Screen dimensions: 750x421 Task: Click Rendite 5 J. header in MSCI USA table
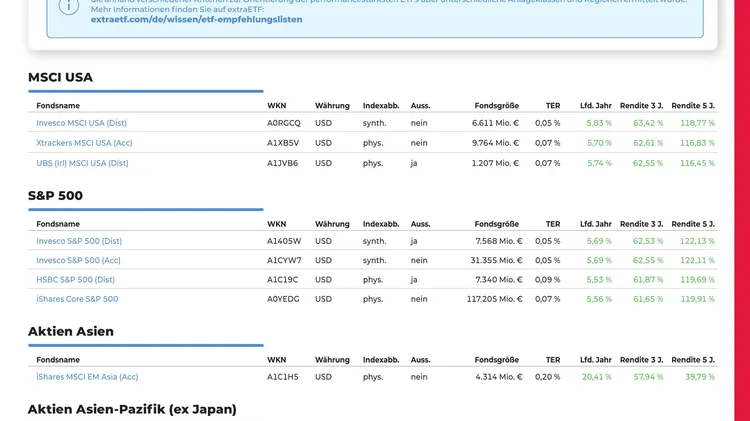coord(693,105)
